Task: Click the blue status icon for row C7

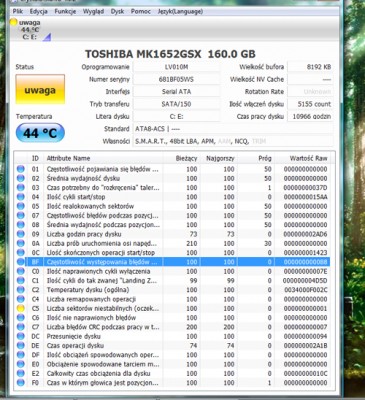Action: [x=21, y=327]
